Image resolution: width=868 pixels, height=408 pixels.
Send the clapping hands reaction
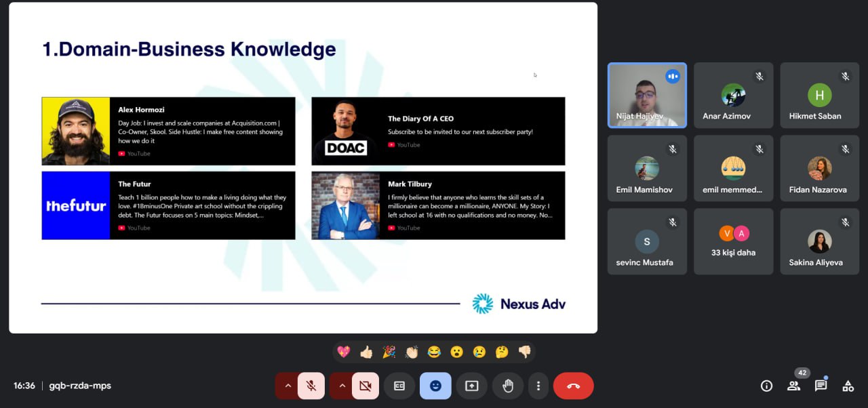[412, 352]
